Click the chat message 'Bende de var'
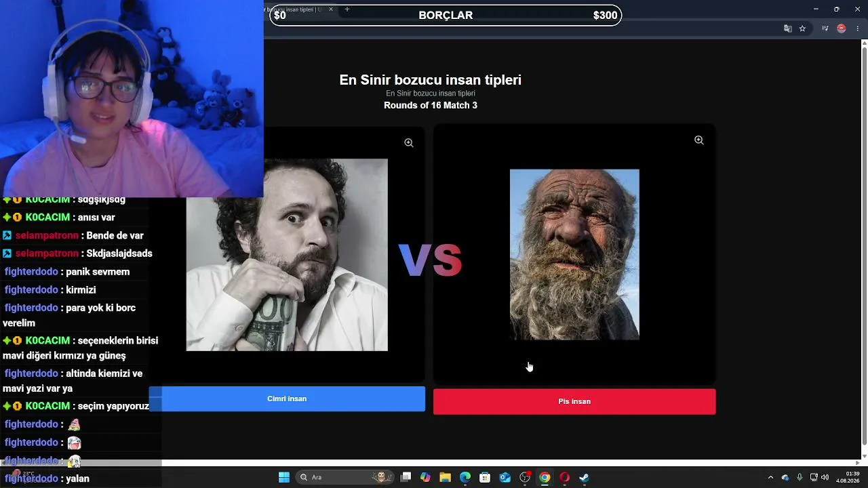Viewport: 868px width, 488px height. tap(115, 235)
